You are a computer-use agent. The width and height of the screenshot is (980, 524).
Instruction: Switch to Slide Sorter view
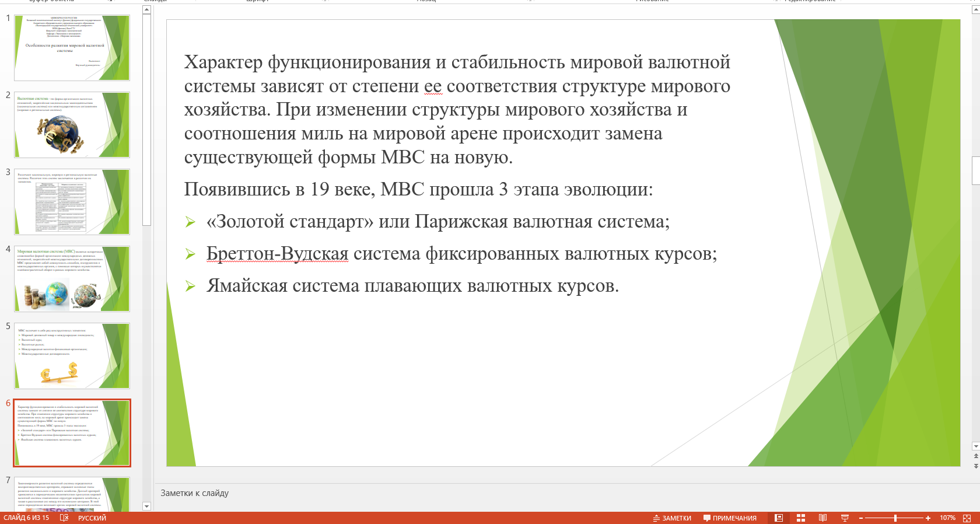(801, 518)
